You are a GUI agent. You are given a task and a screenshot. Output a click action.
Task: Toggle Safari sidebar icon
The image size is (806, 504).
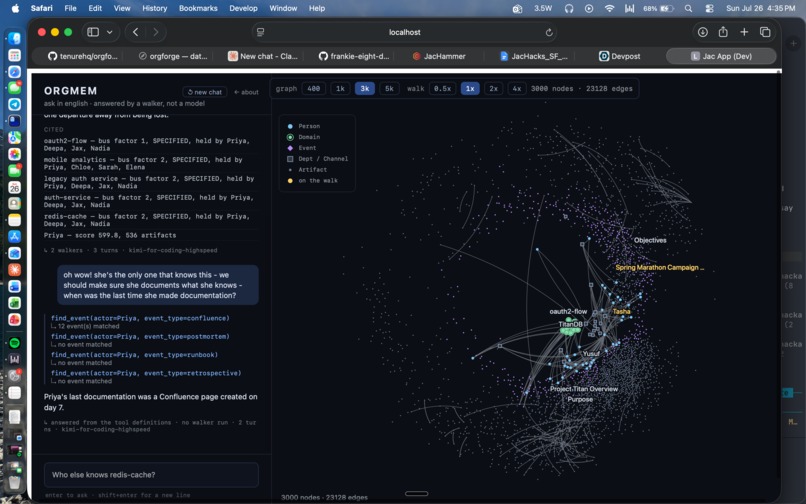coord(93,32)
